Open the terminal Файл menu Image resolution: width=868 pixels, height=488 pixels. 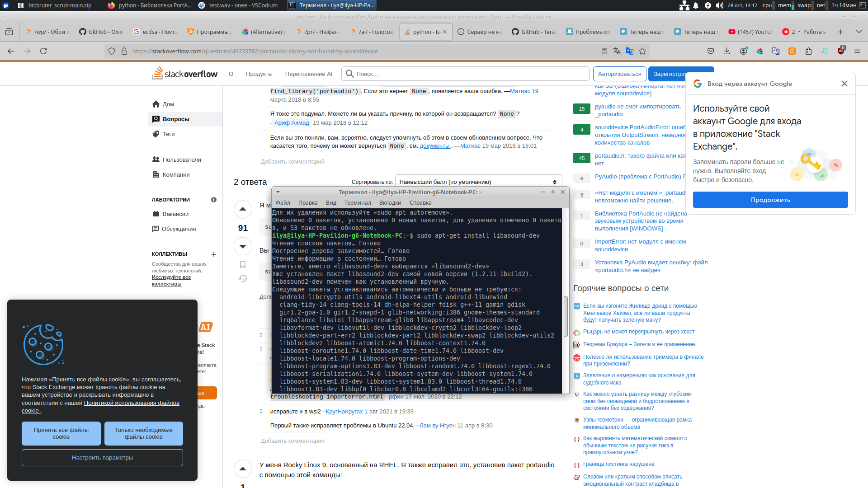(283, 203)
